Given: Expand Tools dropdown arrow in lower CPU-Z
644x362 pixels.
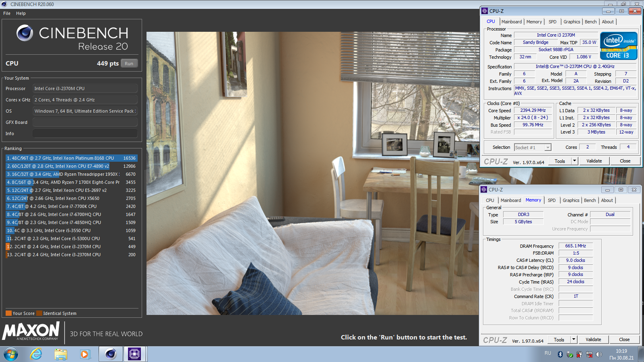Looking at the screenshot, I should coord(574,339).
